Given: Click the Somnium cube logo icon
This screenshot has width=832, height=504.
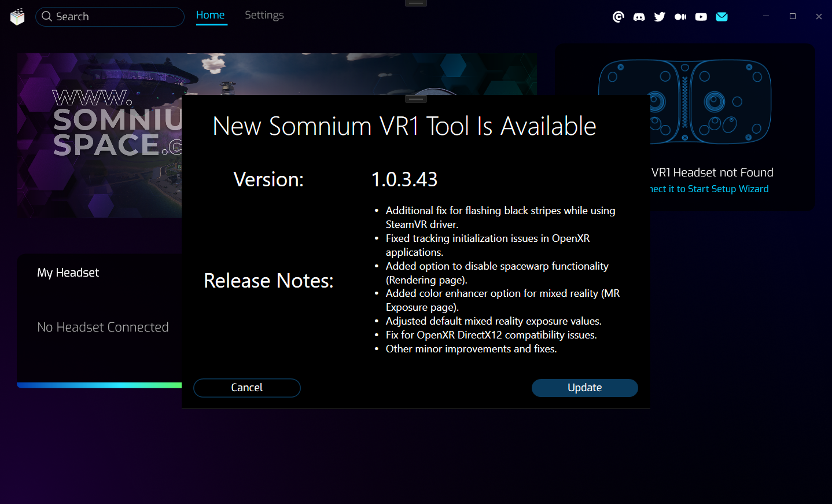Looking at the screenshot, I should coord(17,17).
